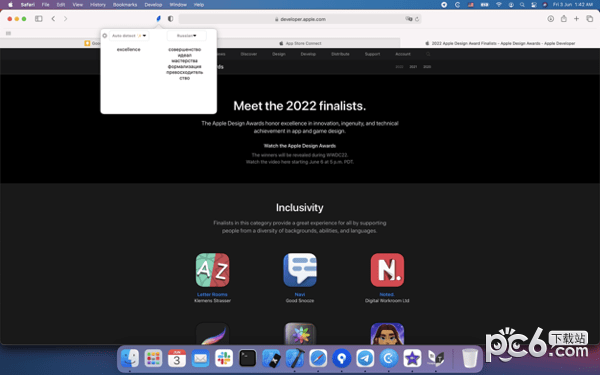Switch to 2022 Apple Design Award Finalists tab
The image size is (600, 375).
coord(500,43)
